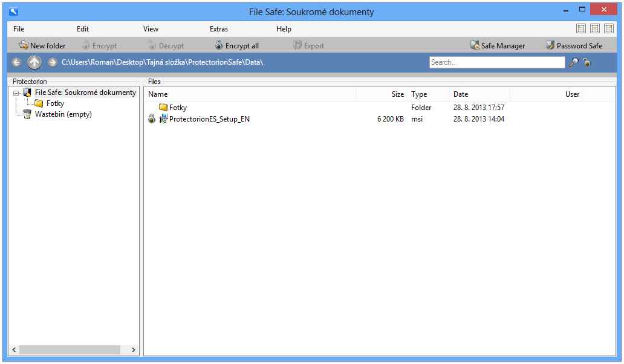Image resolution: width=624 pixels, height=364 pixels.
Task: Click the right arrow of tree scrollbar
Action: click(x=133, y=349)
